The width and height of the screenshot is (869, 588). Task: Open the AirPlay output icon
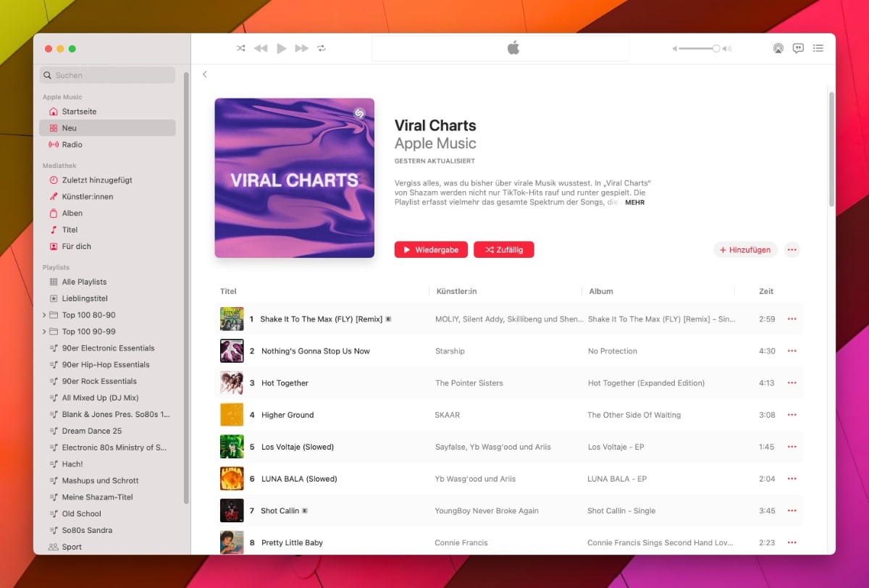point(778,49)
